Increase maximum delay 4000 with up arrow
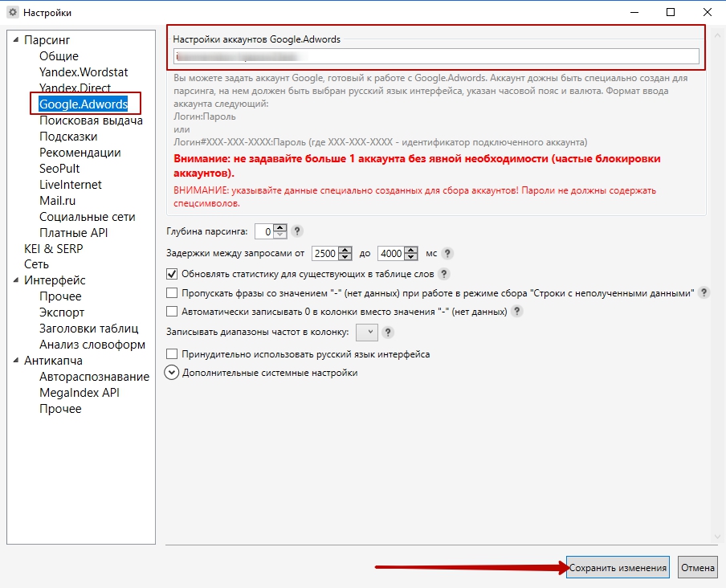 click(x=411, y=250)
